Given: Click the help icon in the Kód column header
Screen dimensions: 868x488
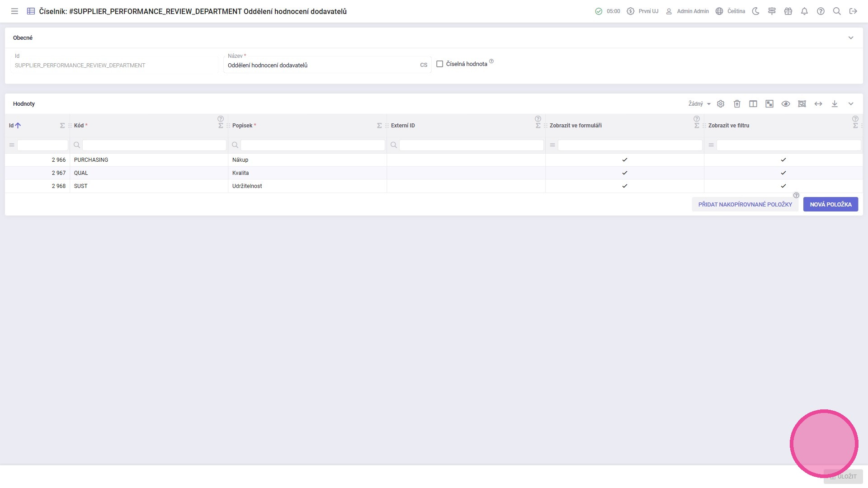Looking at the screenshot, I should click(x=221, y=119).
